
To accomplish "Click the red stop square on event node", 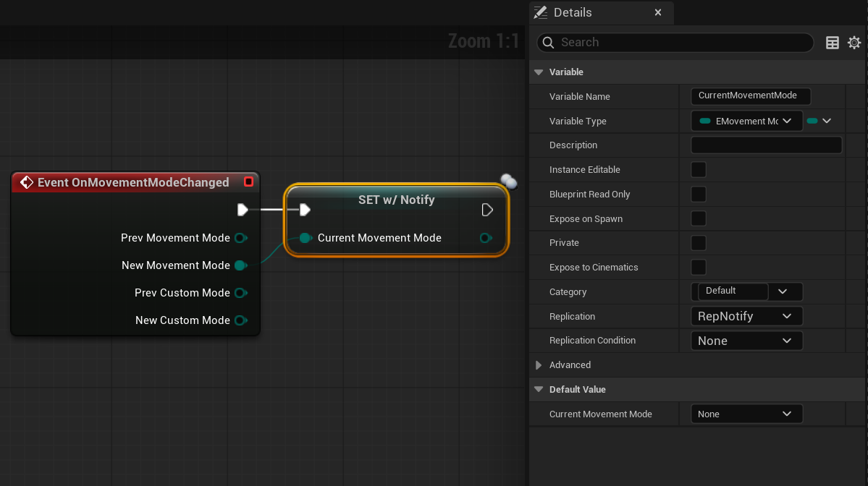I will 248,182.
